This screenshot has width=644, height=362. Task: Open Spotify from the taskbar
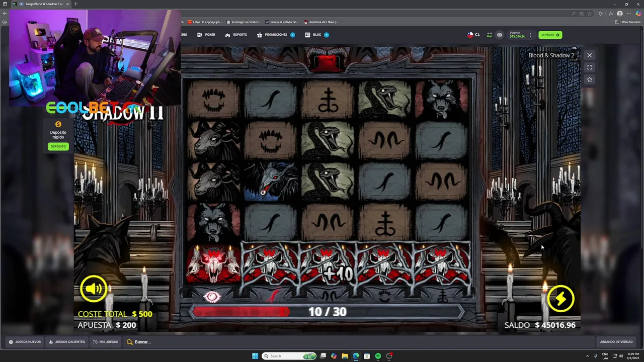point(378,356)
